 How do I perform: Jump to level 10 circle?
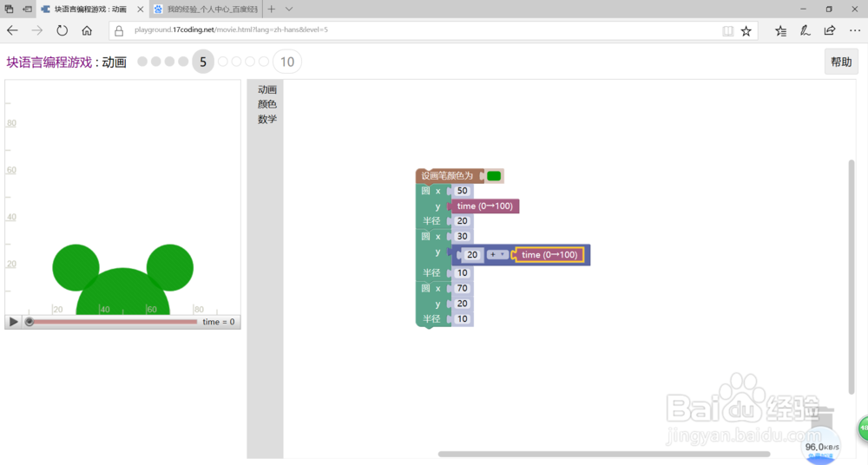(287, 62)
